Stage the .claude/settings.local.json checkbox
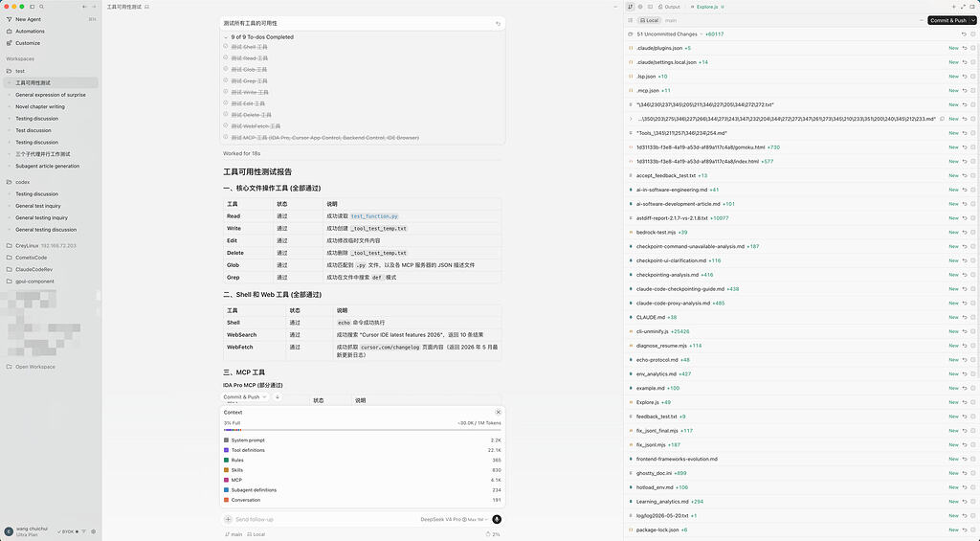The width and height of the screenshot is (980, 541). [x=973, y=62]
